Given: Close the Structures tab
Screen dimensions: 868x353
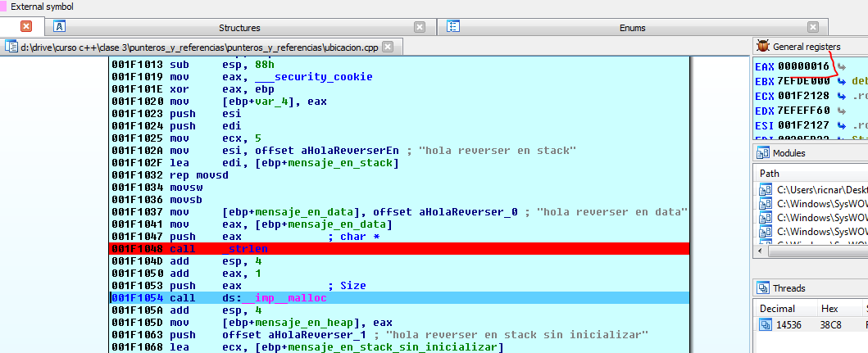Looking at the screenshot, I should 420,27.
